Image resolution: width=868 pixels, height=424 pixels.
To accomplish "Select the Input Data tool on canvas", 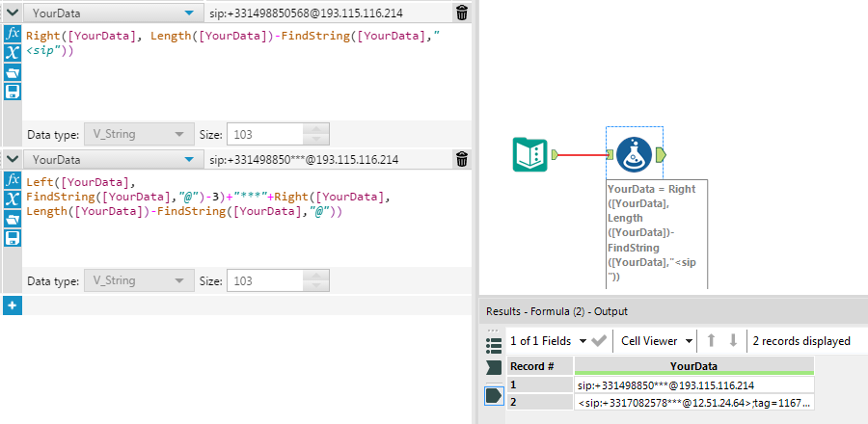I will pyautogui.click(x=529, y=155).
